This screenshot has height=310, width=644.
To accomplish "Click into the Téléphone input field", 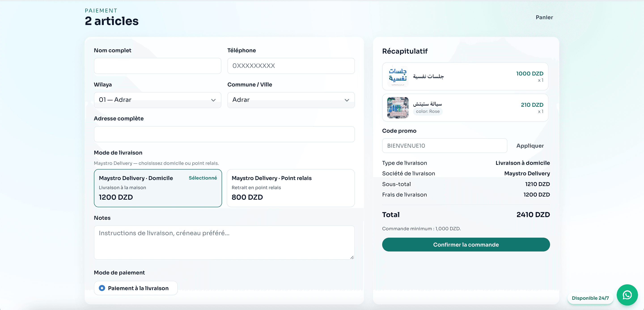I will (x=291, y=66).
